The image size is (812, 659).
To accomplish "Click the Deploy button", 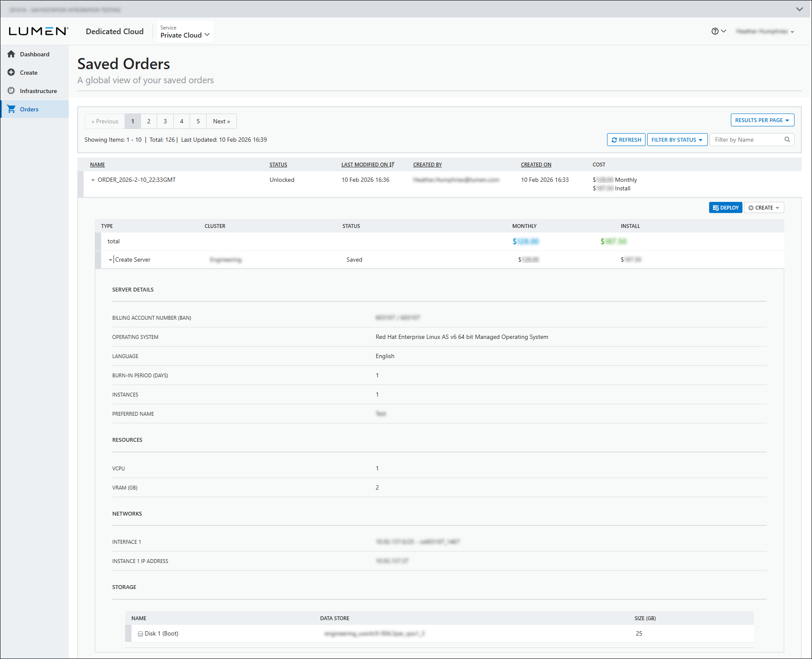I will pyautogui.click(x=726, y=208).
